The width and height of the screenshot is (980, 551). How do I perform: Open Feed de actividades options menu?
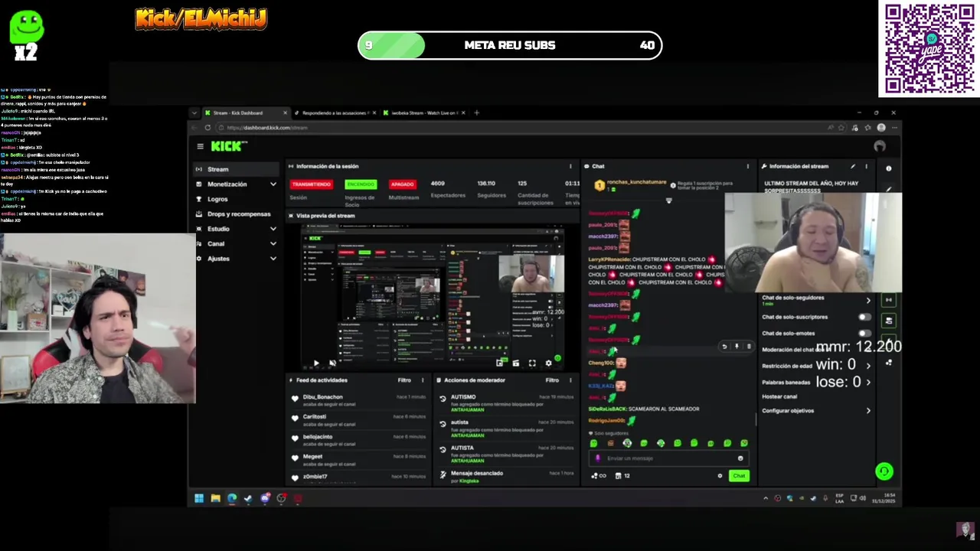tap(422, 380)
